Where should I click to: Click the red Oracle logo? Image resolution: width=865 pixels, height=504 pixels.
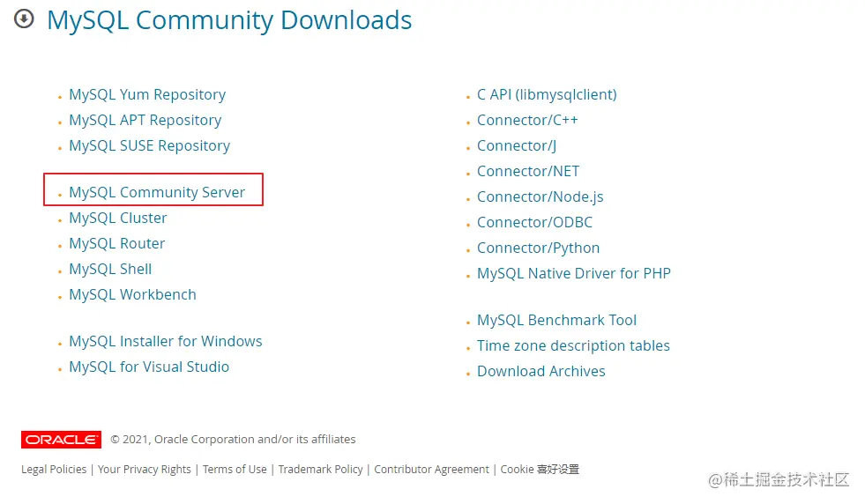pos(61,440)
